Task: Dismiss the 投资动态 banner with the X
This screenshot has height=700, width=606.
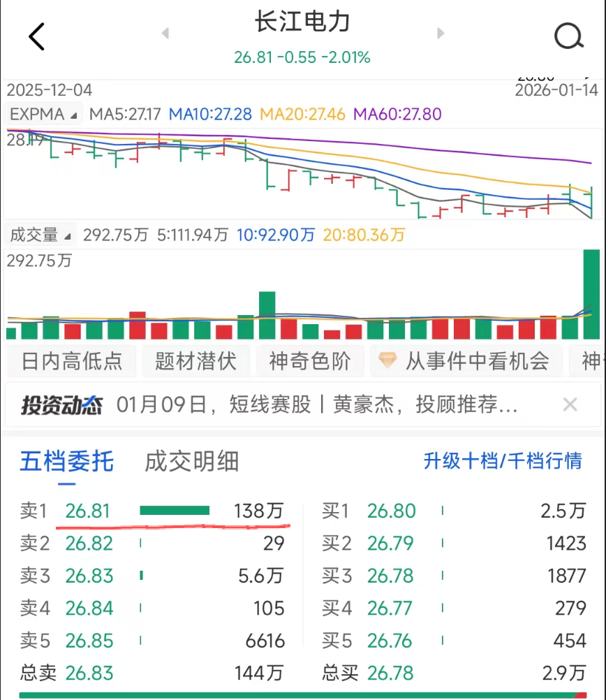Action: [x=570, y=404]
